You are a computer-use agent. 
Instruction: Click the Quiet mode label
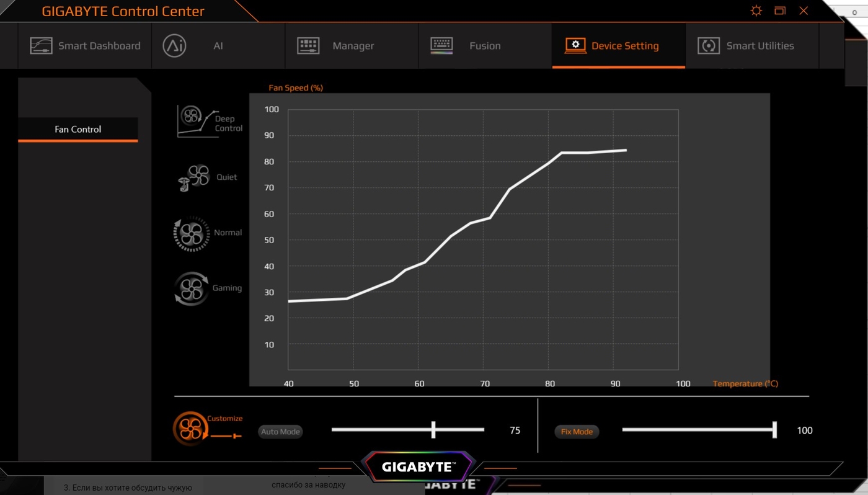pyautogui.click(x=226, y=177)
